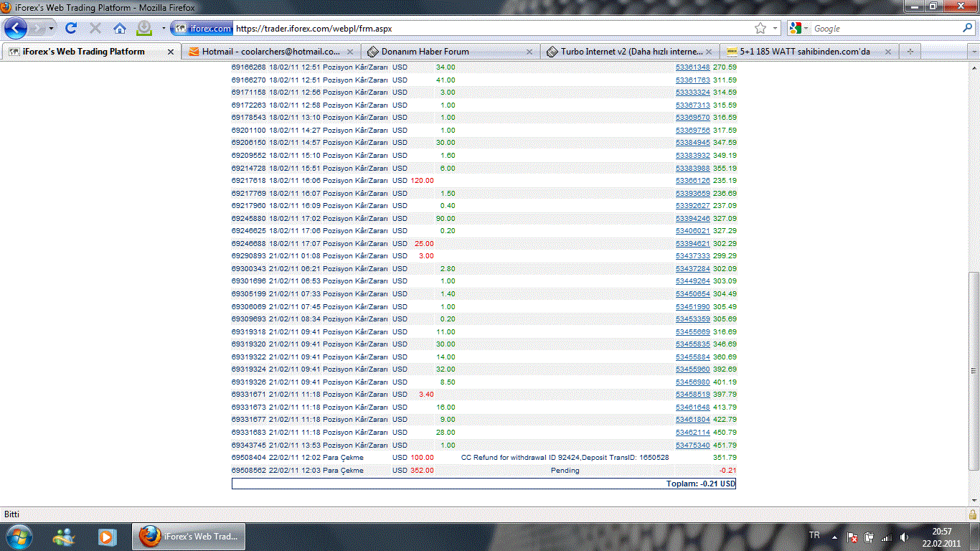Open Windows Media Player from the taskbar
The width and height of the screenshot is (980, 551).
coord(107,536)
